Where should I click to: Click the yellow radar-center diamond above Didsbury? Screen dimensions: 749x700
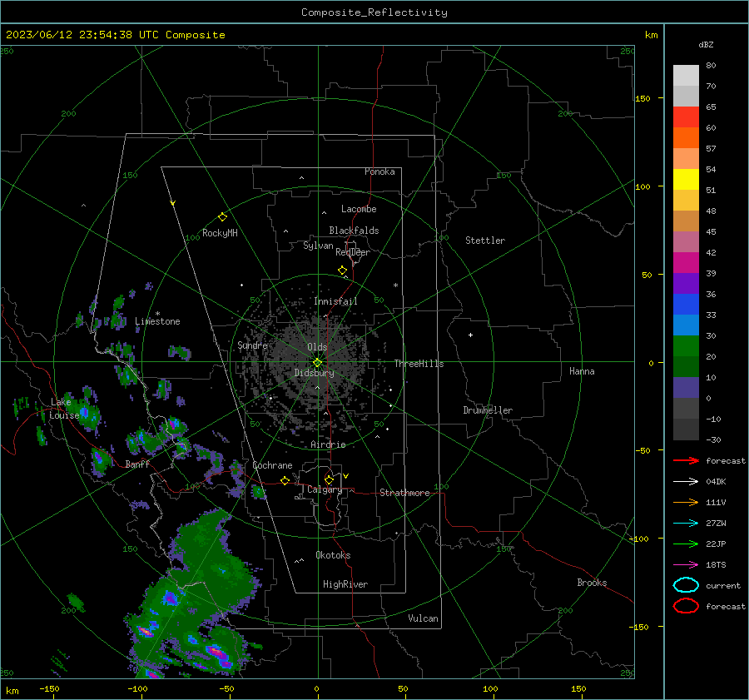[x=318, y=362]
